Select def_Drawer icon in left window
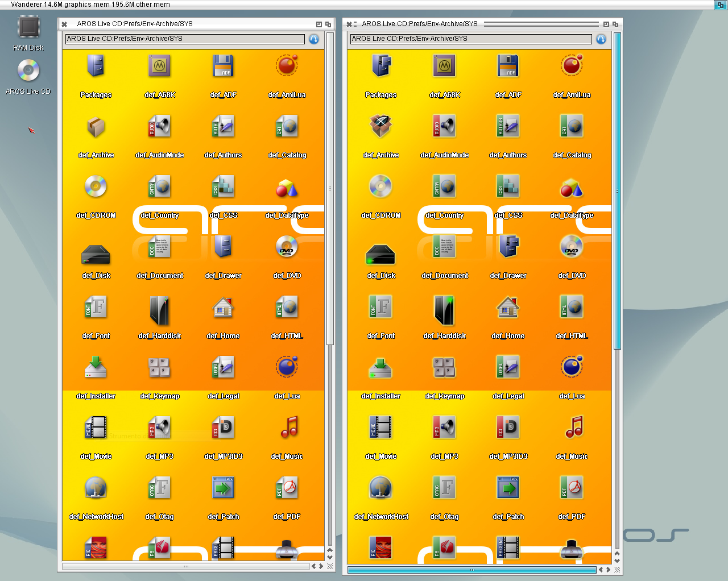 (223, 247)
